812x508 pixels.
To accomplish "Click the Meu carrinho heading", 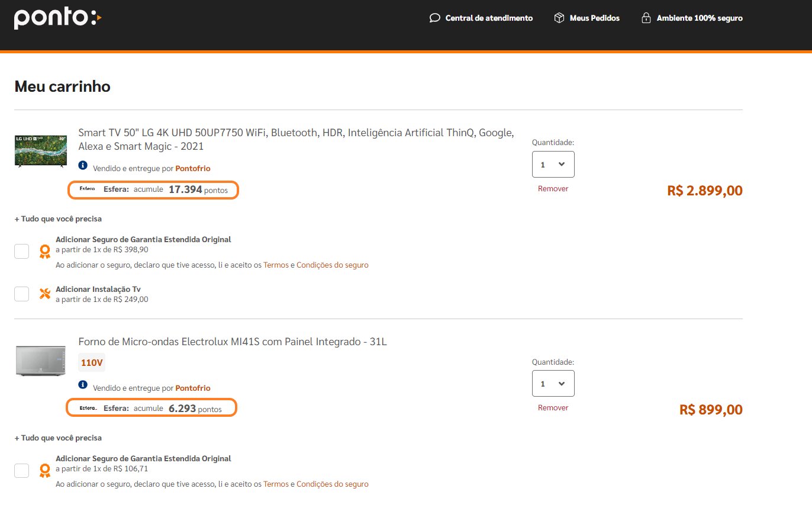I will point(62,86).
